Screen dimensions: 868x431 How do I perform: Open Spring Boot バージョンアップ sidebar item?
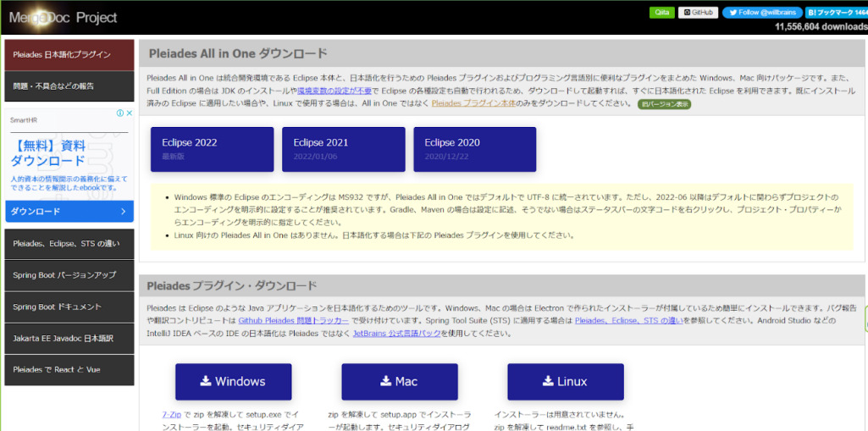pos(69,275)
